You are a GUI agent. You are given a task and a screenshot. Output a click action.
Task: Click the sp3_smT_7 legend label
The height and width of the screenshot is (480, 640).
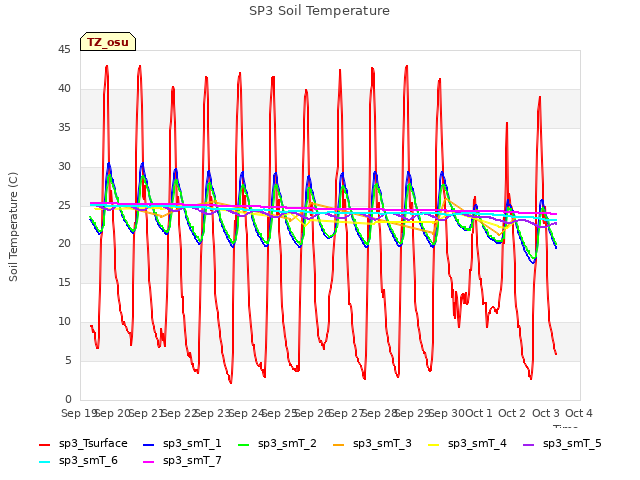tap(192, 460)
